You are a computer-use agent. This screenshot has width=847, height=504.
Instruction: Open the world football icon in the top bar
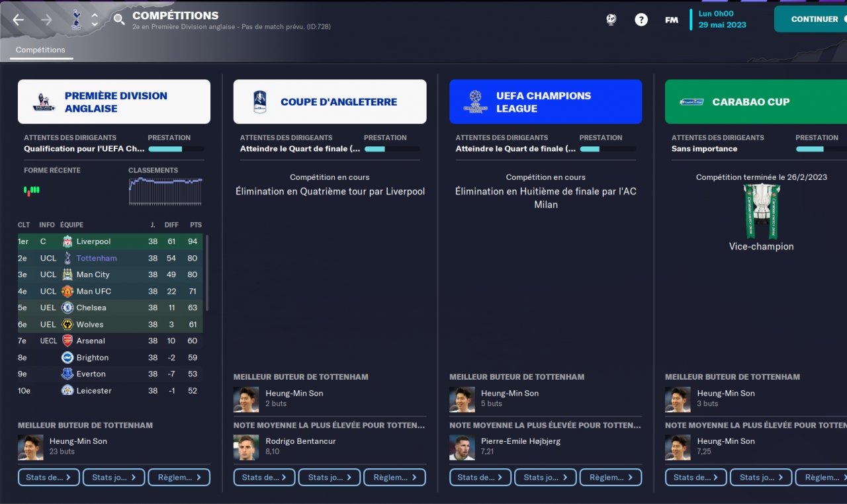pos(611,20)
